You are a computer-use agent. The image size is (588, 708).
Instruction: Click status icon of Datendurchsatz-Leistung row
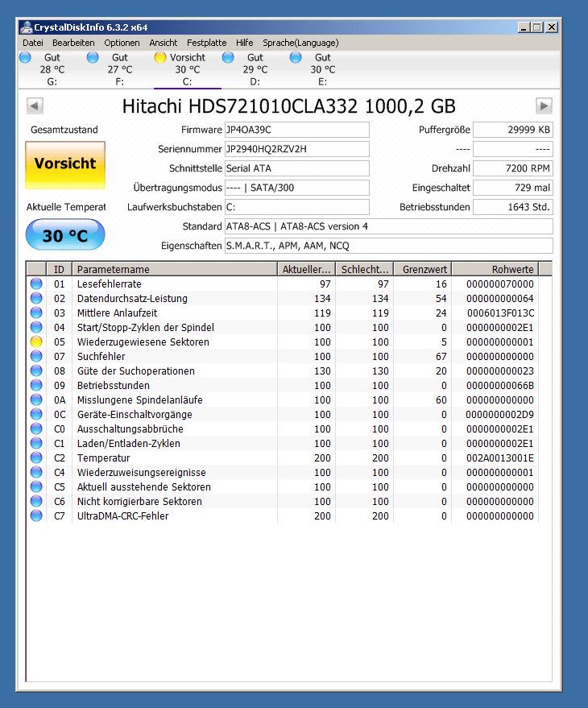(x=36, y=299)
